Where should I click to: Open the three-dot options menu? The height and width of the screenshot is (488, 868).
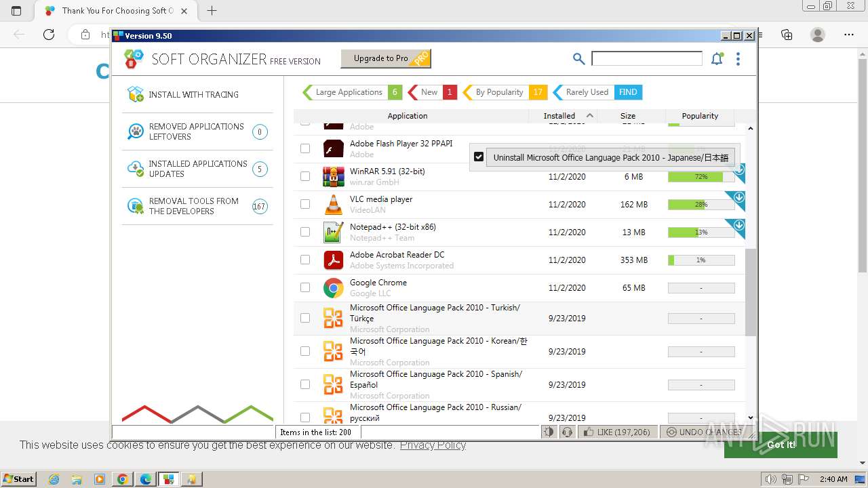click(738, 59)
